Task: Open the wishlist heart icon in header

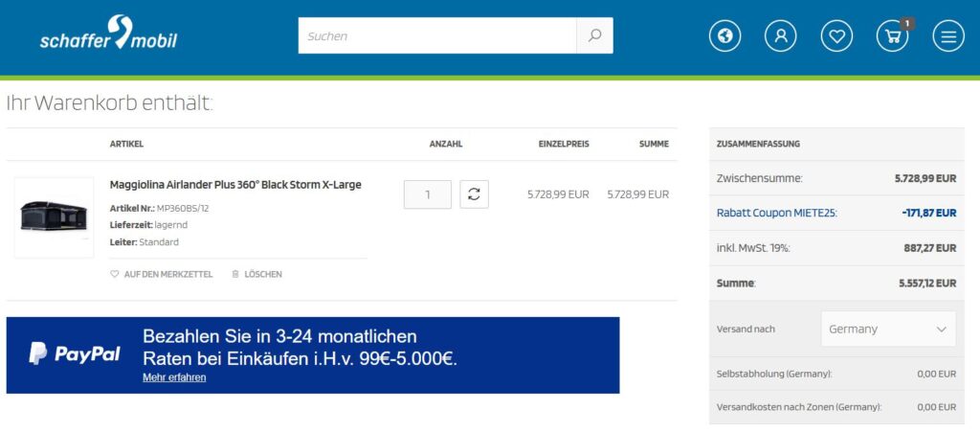Action: tap(836, 36)
